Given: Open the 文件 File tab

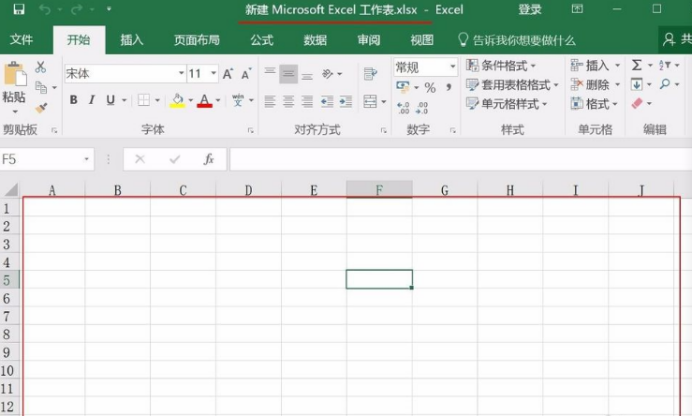Looking at the screenshot, I should [21, 40].
